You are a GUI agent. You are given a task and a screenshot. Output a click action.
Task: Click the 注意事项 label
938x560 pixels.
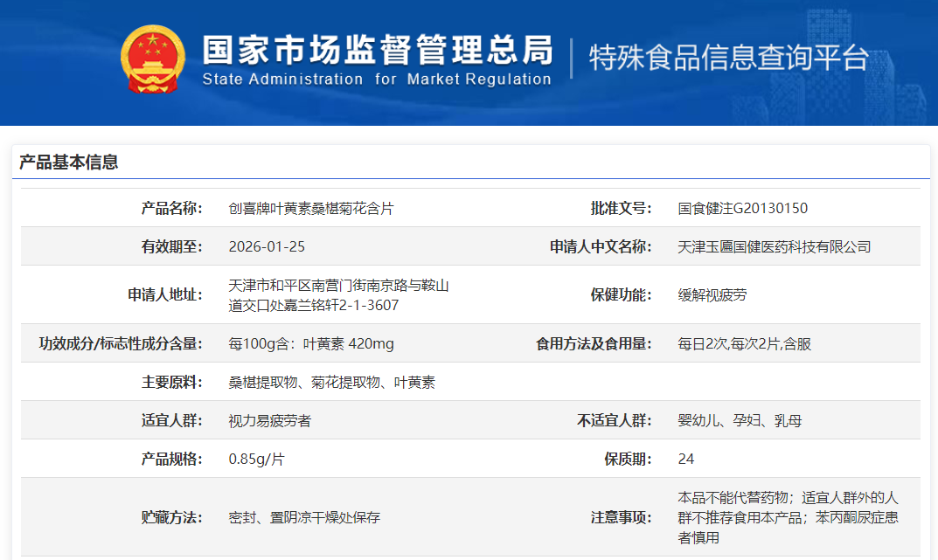[x=621, y=517]
